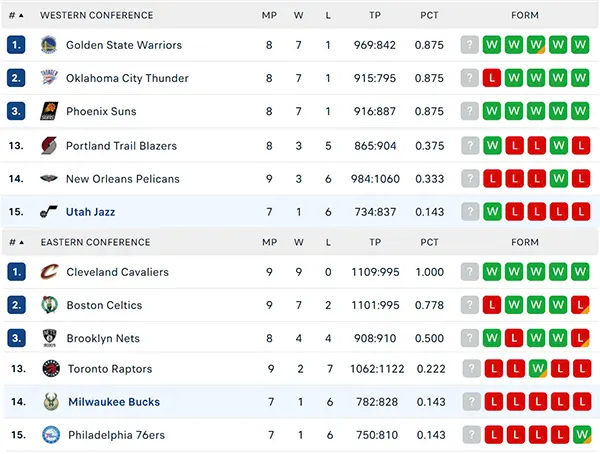Click the Eastern Conference TP column header
The width and height of the screenshot is (600, 454).
pyautogui.click(x=375, y=242)
